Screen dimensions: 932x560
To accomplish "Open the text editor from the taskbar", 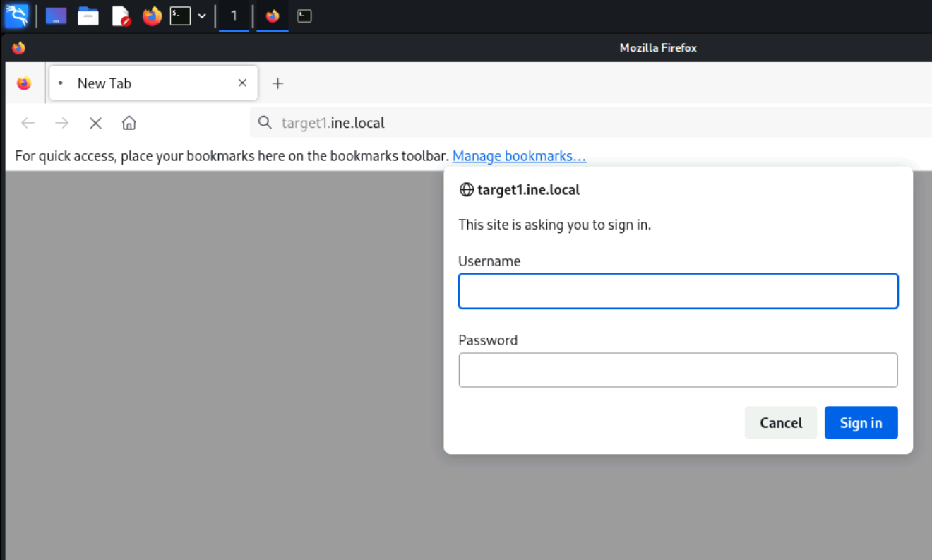I will [119, 16].
